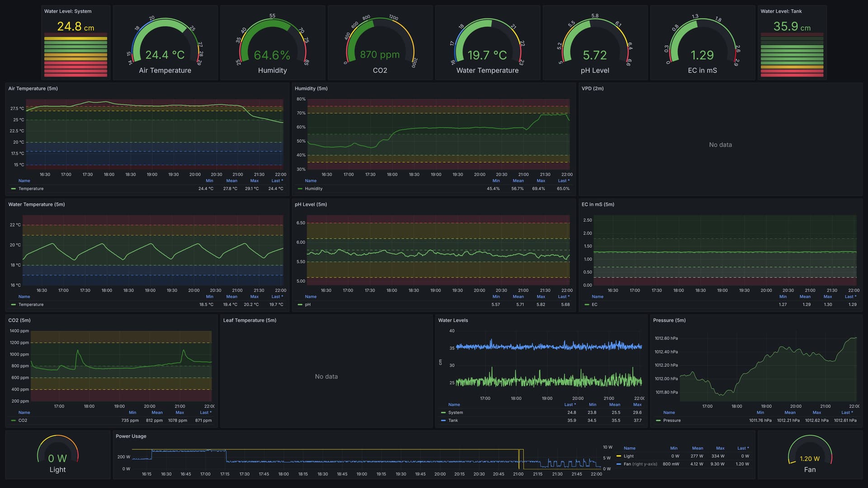Sort Pressure legend by Max column
This screenshot has width=868, height=488.
tap(816, 413)
